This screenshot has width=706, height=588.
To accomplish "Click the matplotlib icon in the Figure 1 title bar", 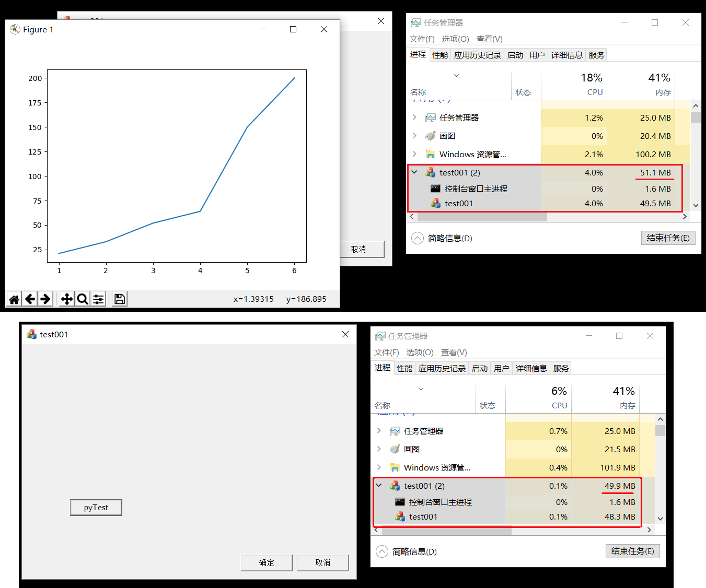I will click(x=15, y=29).
